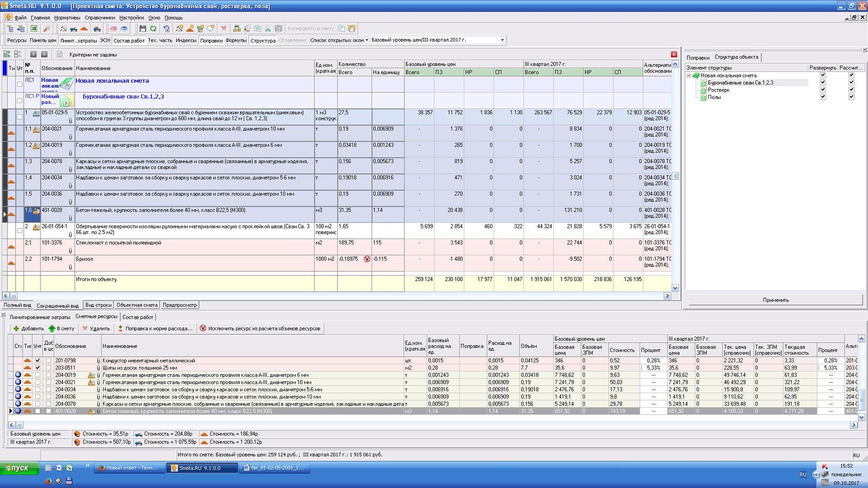
Task: Click the 'Применить' button
Action: coord(775,300)
